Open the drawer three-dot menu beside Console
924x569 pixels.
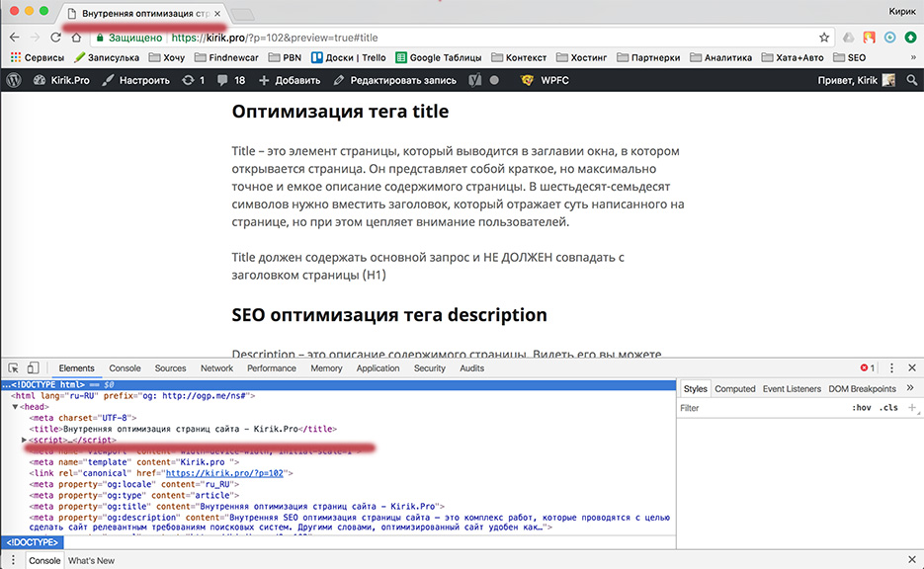(x=13, y=560)
